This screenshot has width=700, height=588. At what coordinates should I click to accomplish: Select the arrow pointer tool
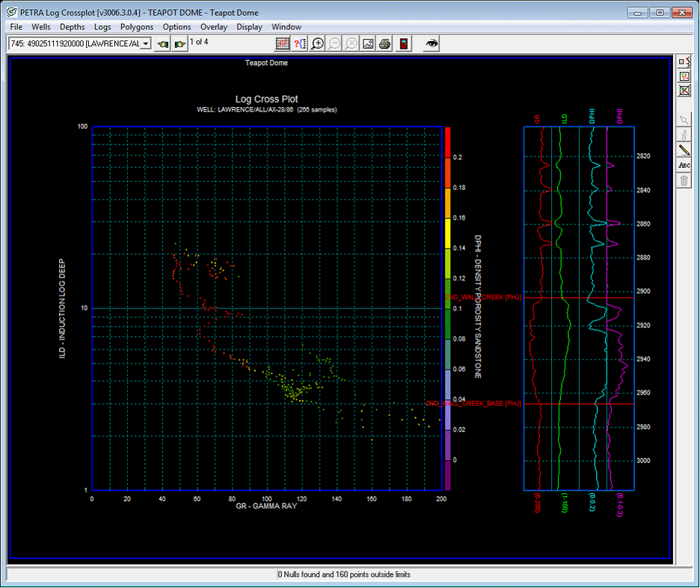tap(684, 119)
